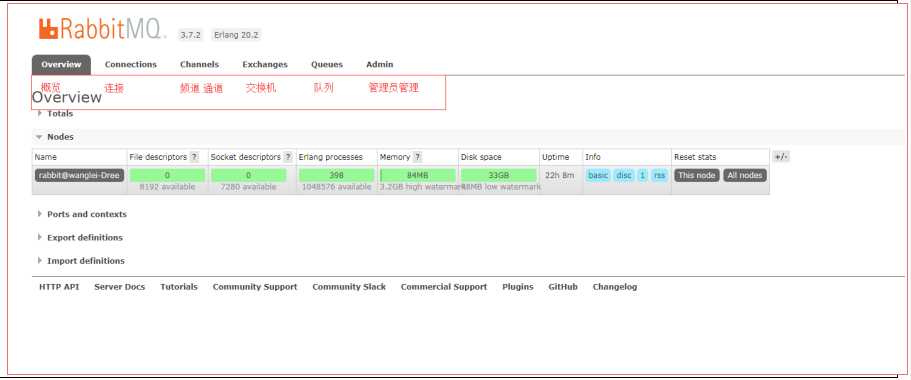Open the Memory help question mark
This screenshot has width=911, height=380.
pos(417,157)
